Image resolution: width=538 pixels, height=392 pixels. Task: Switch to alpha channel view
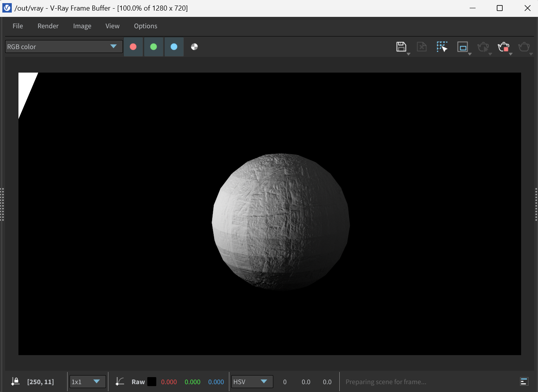click(x=194, y=47)
